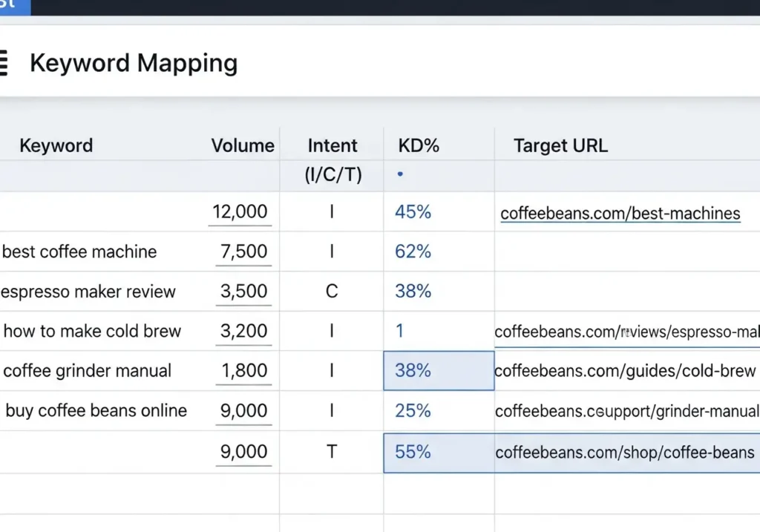
Task: Select the 12,000 volume cell
Action: (240, 211)
